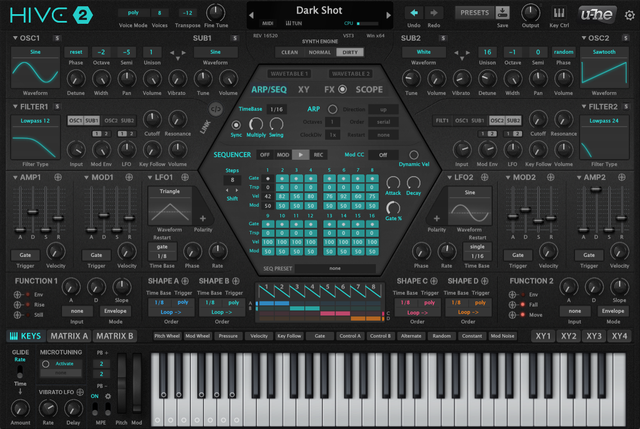
Task: Click LFO1 drag-target crosshair icon
Action: tap(185, 177)
